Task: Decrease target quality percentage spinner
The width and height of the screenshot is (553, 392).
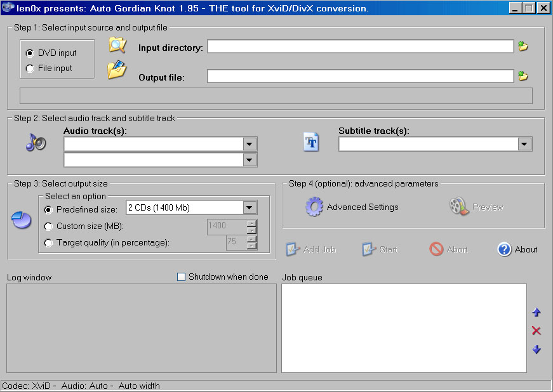Action: [252, 246]
